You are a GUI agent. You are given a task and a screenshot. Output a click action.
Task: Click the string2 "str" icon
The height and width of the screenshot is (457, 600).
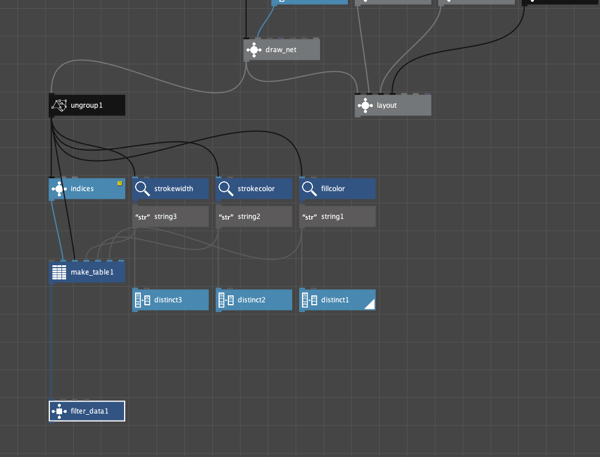[226, 217]
